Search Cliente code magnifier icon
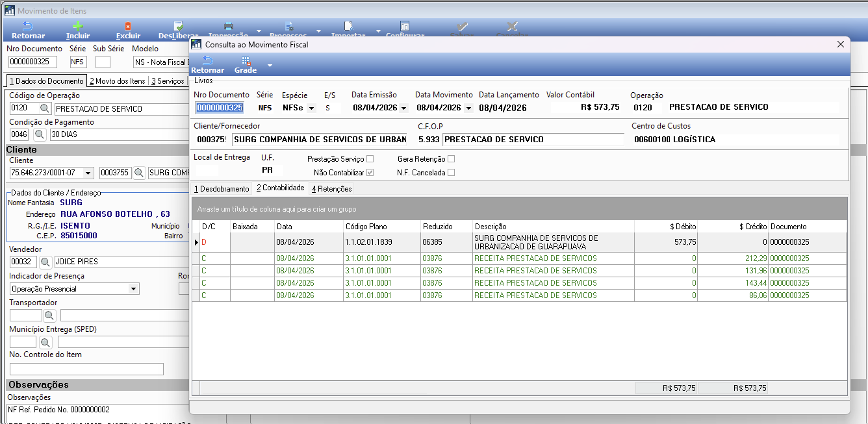Screen dimensions: 868x424 [x=139, y=173]
